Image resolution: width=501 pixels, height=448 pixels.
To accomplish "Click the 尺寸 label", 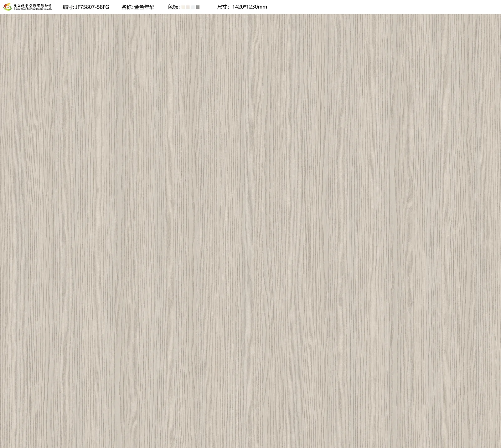I will [223, 7].
